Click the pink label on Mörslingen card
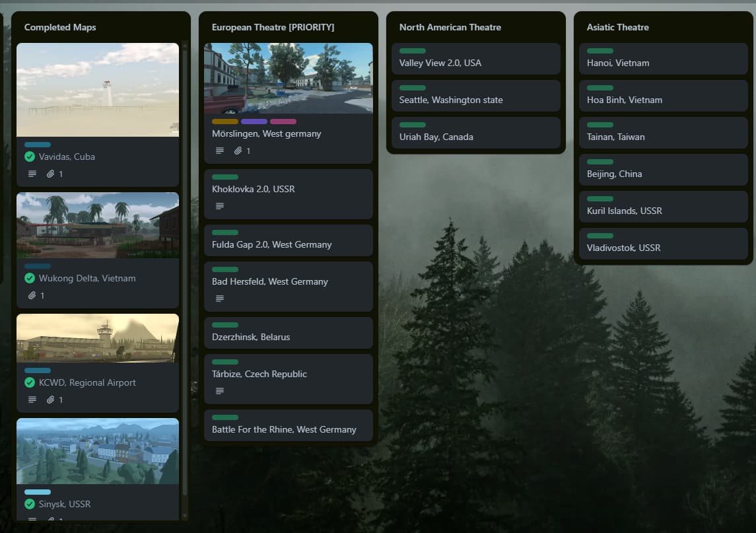Screen dimensions: 756x533 (283, 122)
